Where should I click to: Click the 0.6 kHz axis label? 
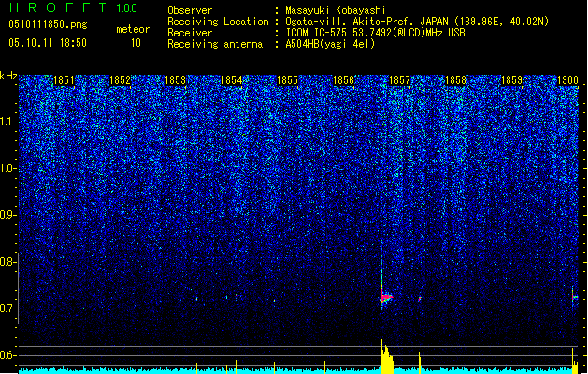(x=8, y=355)
